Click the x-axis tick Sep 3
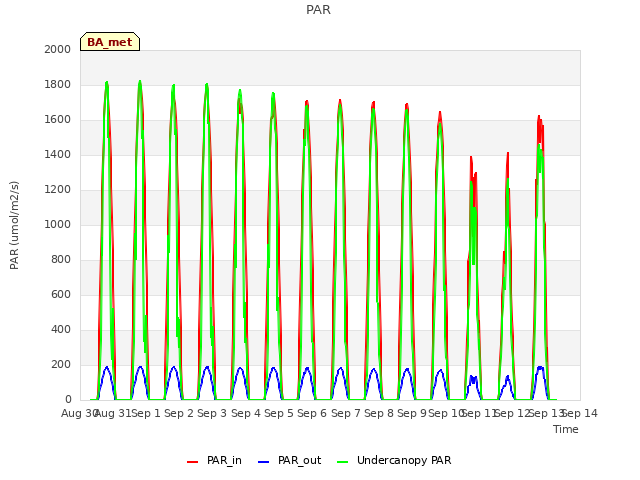This screenshot has height=480, width=640. click(x=212, y=413)
